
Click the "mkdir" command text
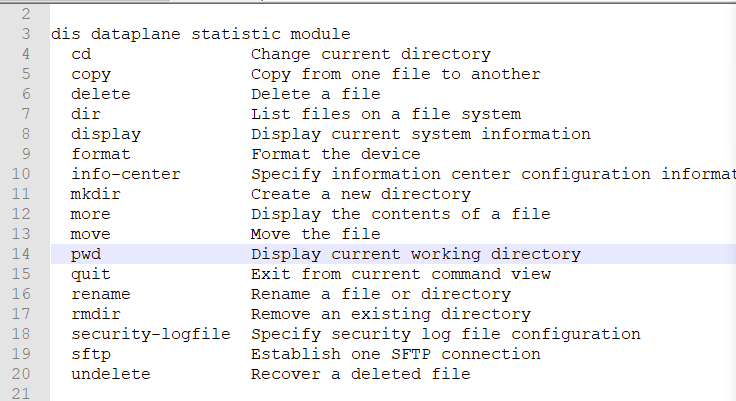95,194
